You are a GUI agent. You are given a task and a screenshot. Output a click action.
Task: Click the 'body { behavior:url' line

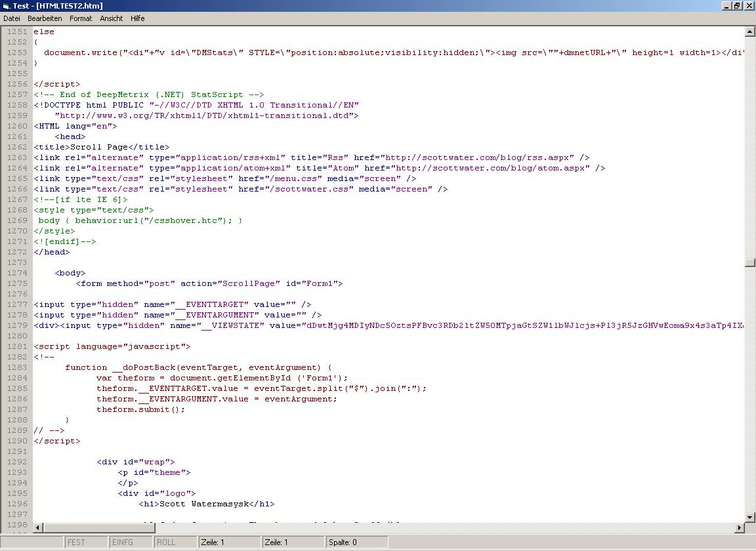click(x=140, y=220)
